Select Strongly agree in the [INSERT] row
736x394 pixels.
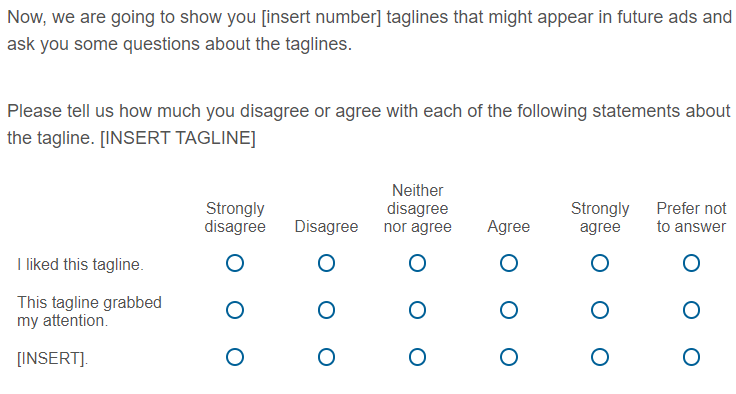[x=600, y=357]
